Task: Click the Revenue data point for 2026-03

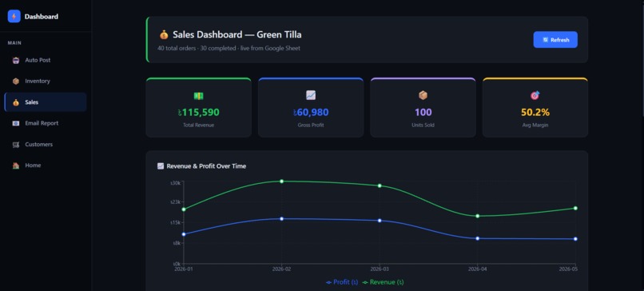Action: pos(380,185)
